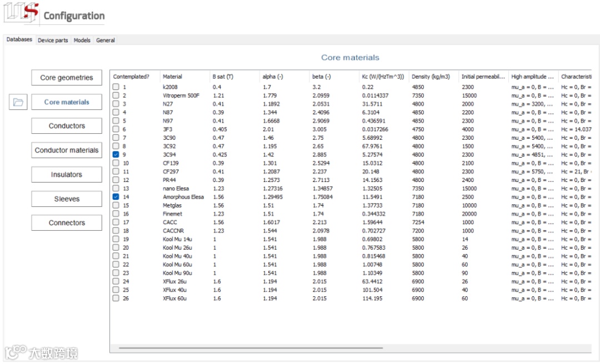Image resolution: width=600 pixels, height=364 pixels.
Task: Select the PR44 material cell
Action: coord(169,180)
